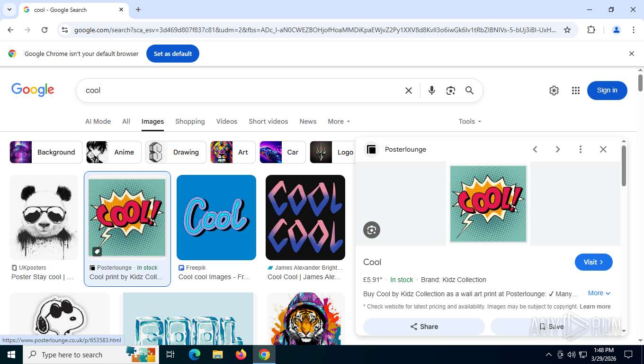Switch to the AI Mode tab
This screenshot has height=364, width=644.
(98, 121)
